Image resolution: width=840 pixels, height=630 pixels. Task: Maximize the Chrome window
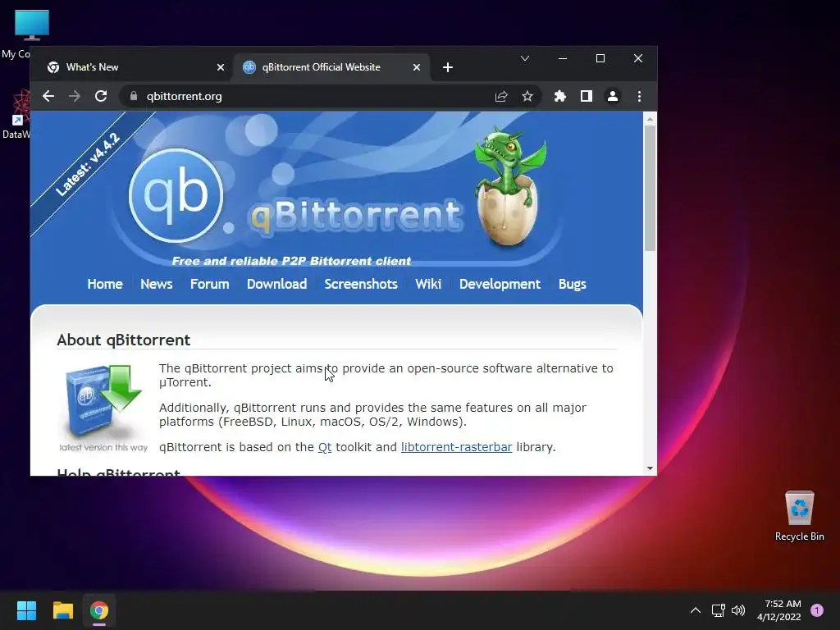[600, 58]
